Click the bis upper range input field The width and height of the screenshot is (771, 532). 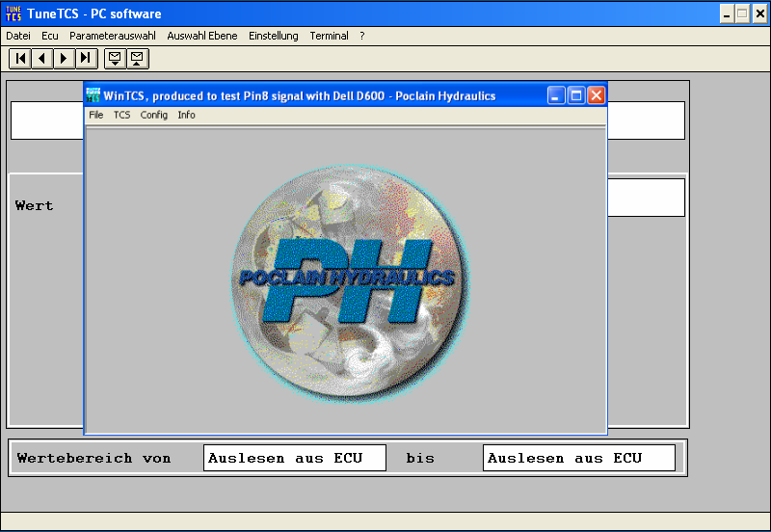[579, 458]
